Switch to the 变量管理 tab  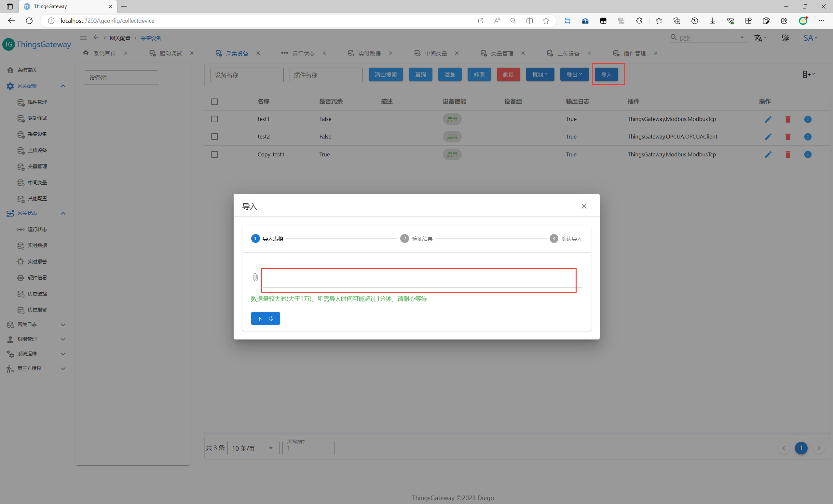click(x=502, y=53)
